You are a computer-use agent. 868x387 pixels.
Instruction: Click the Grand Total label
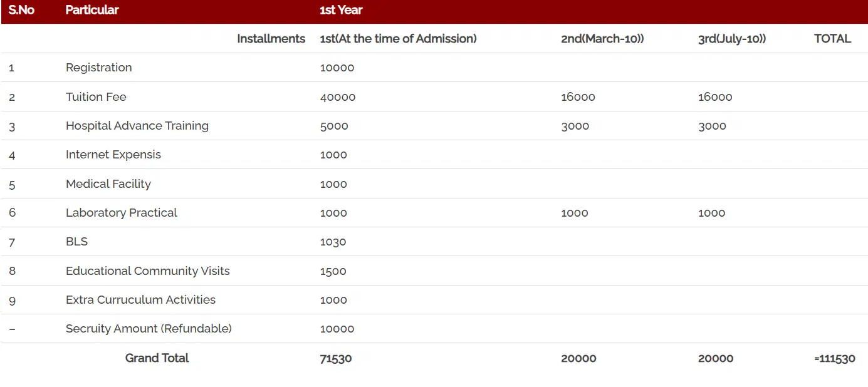157,358
